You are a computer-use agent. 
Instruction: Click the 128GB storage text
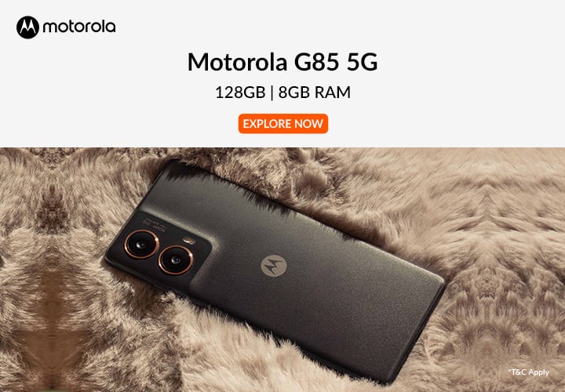[x=240, y=93]
